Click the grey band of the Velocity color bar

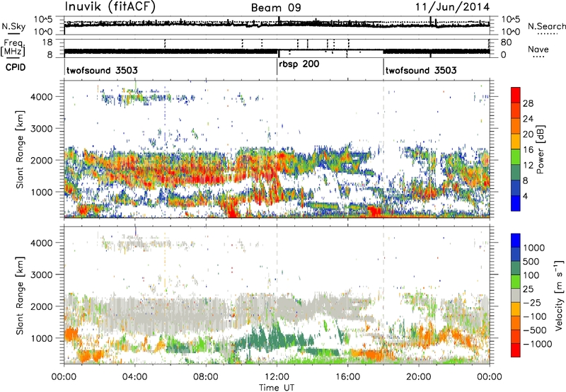pos(516,295)
